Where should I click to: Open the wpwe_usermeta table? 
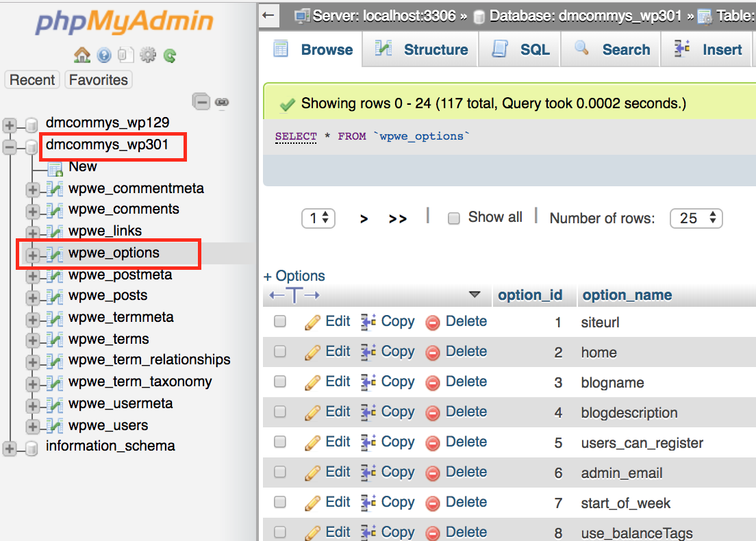[121, 403]
